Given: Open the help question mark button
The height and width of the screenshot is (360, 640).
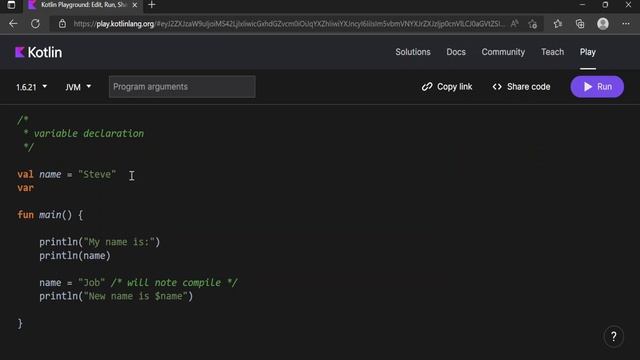Looking at the screenshot, I should point(613,337).
